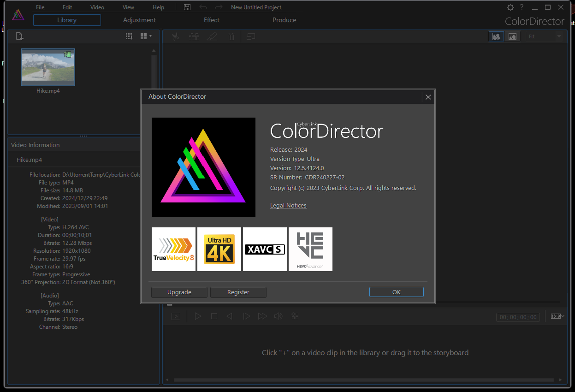Open the View menu
575x392 pixels.
coord(129,7)
